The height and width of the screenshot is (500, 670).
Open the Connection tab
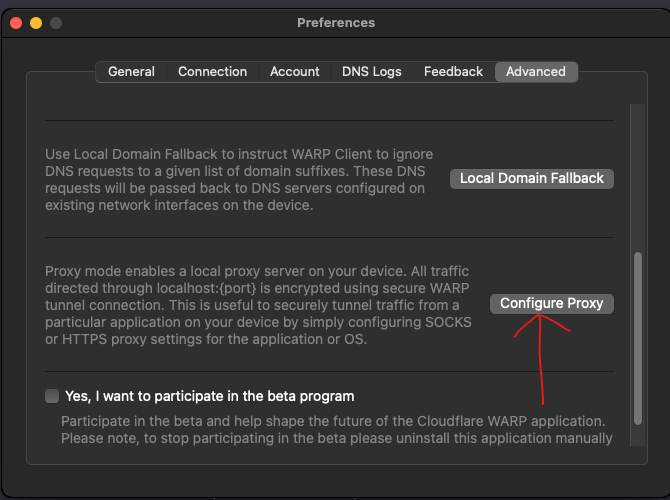pyautogui.click(x=212, y=72)
